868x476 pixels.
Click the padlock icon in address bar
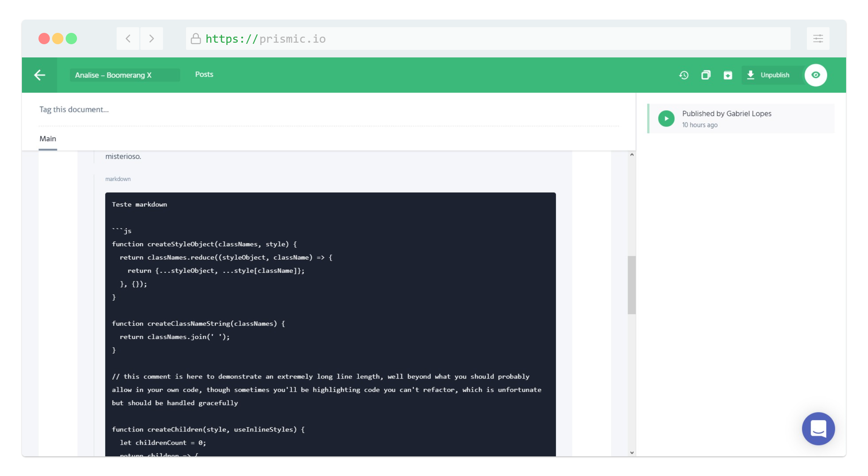(x=195, y=39)
